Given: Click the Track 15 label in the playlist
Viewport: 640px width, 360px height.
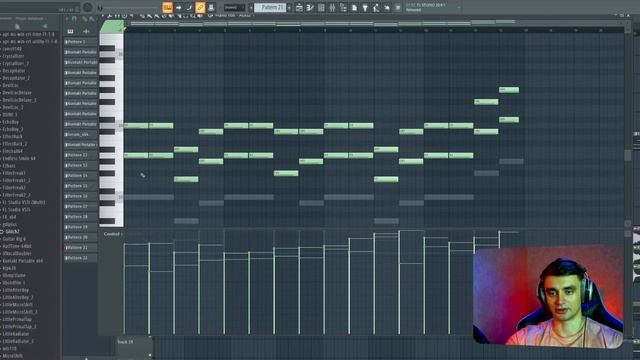Looking at the screenshot, I should coord(125,342).
